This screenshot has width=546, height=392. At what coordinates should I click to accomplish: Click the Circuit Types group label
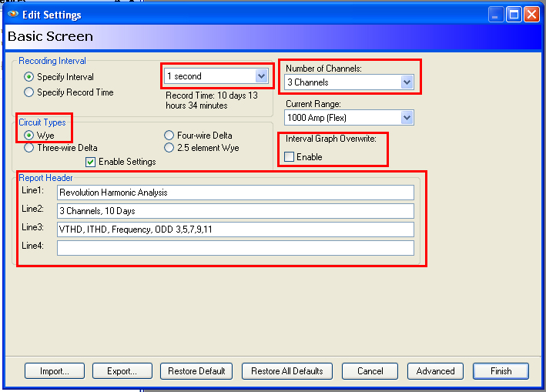coord(42,122)
